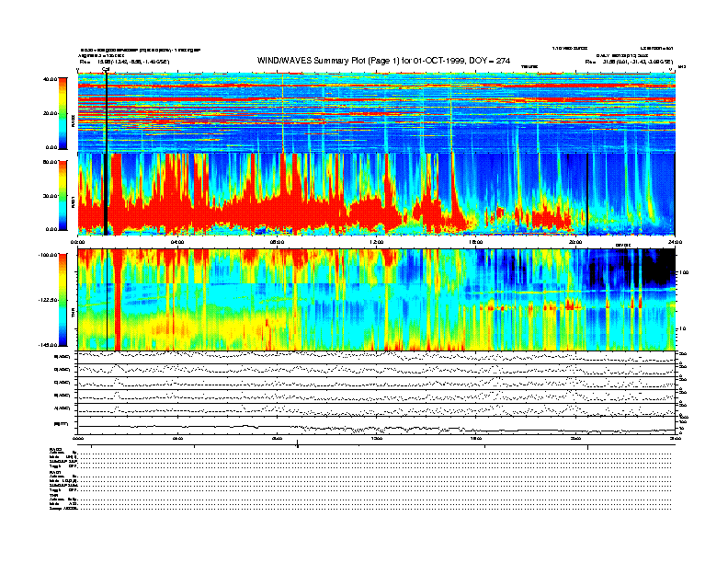Screen dimensions: 728x563
Task: Click the bold tick marker on status timeline
Action: coord(298,445)
